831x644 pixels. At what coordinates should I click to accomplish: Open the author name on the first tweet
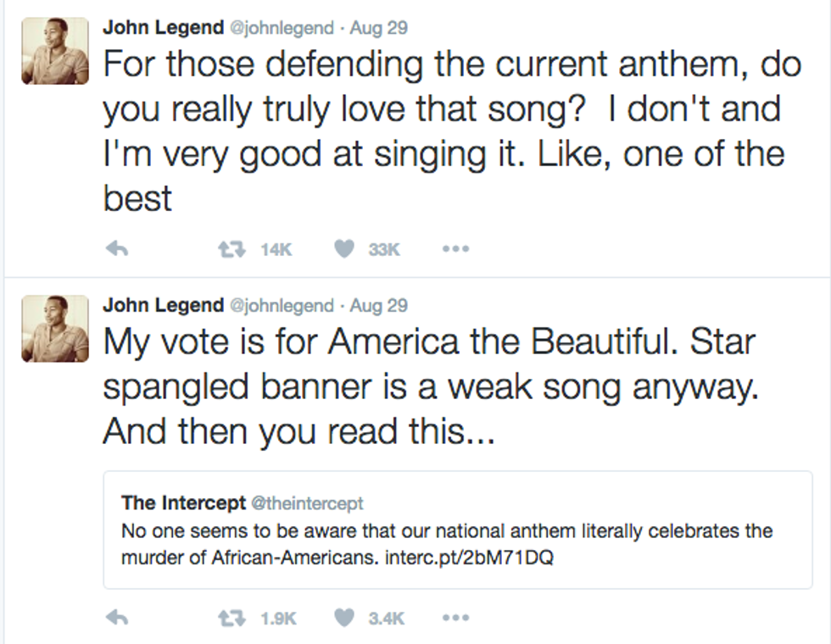coord(163,27)
